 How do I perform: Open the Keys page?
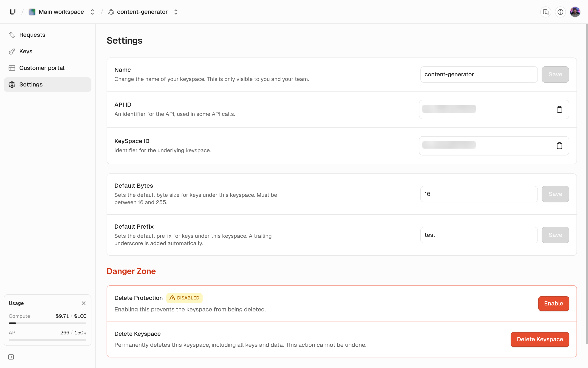point(48,51)
